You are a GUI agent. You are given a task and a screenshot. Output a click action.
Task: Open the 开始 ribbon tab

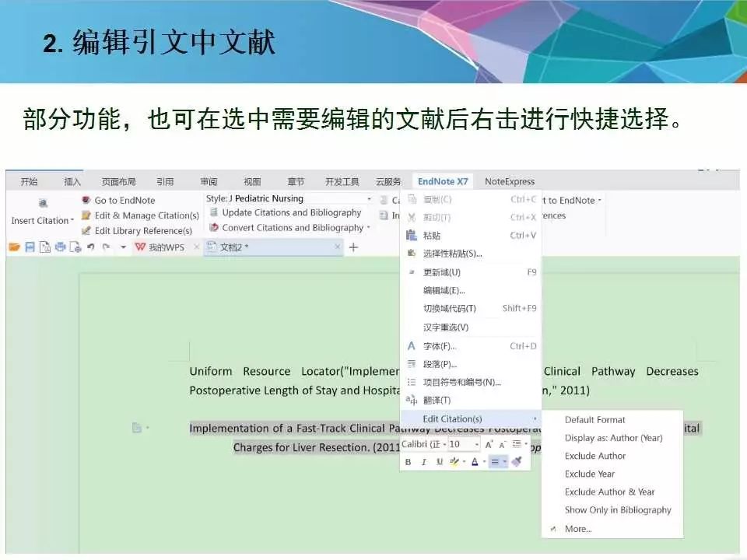(29, 181)
